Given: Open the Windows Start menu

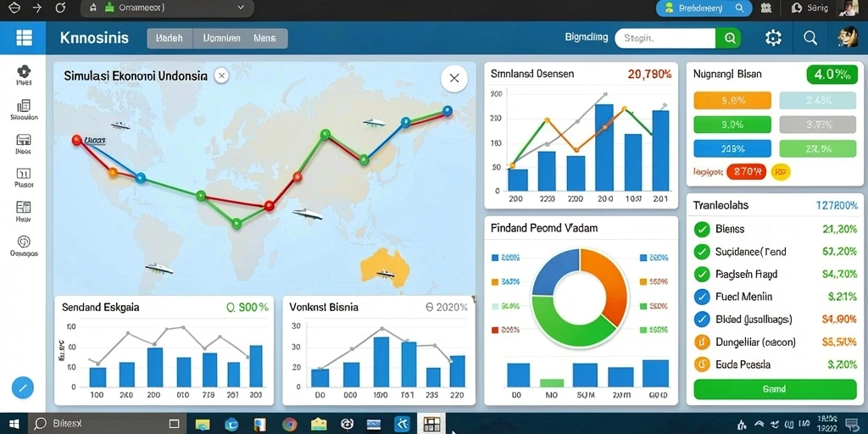Looking at the screenshot, I should click(14, 424).
